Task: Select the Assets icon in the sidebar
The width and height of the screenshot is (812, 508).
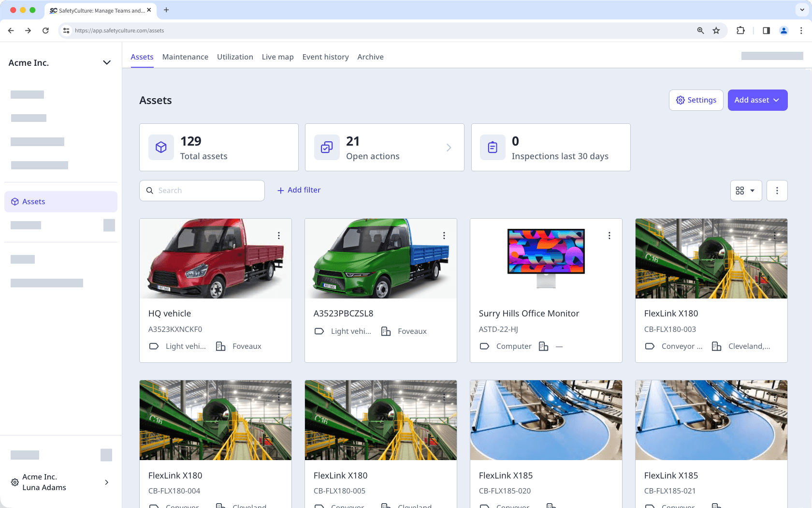Action: (14, 201)
